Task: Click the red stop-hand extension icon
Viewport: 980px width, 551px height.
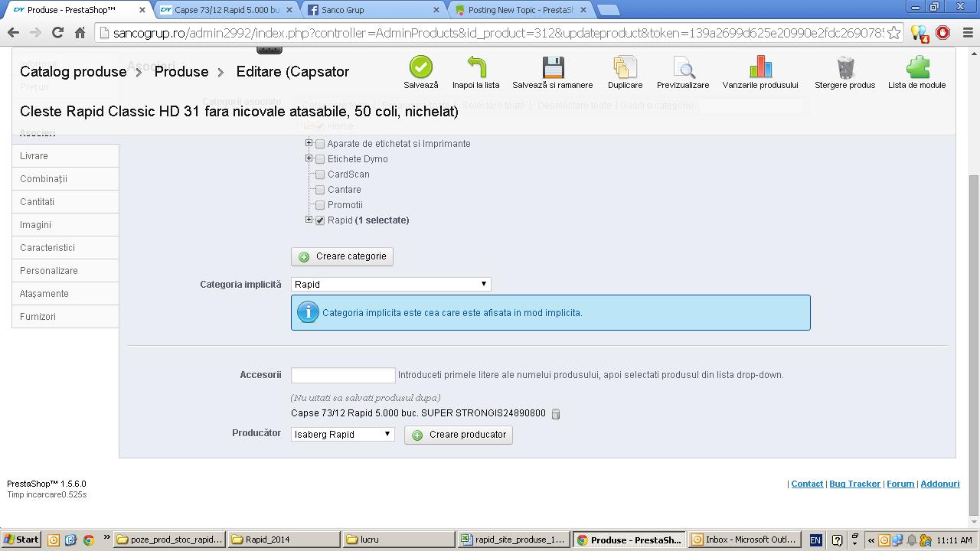Action: (942, 33)
